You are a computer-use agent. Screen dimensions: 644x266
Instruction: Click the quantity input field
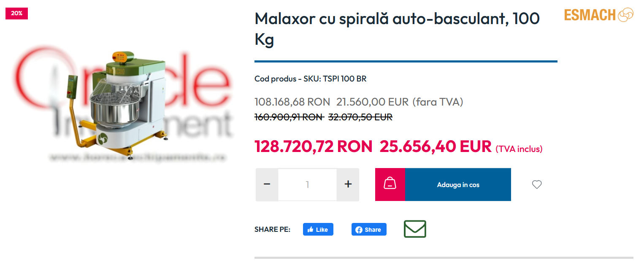307,185
